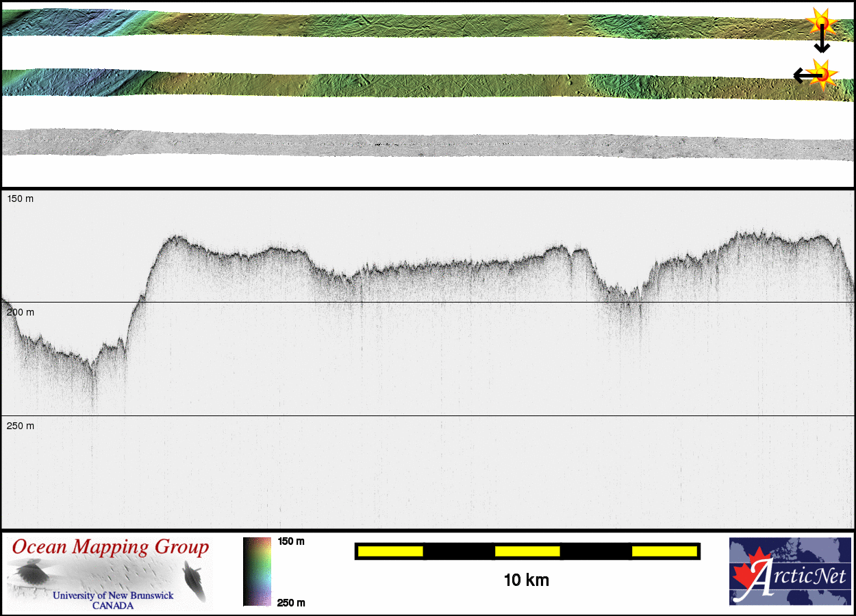This screenshot has width=856, height=616.
Task: Click the 150 m color legend label
Action: (x=290, y=541)
